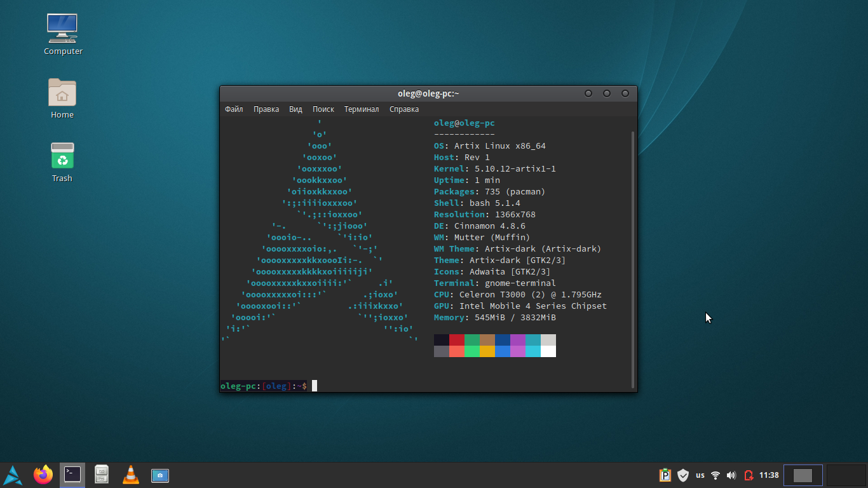Open the file manager from the panel
Screen dimensions: 868x488
pos(101,475)
